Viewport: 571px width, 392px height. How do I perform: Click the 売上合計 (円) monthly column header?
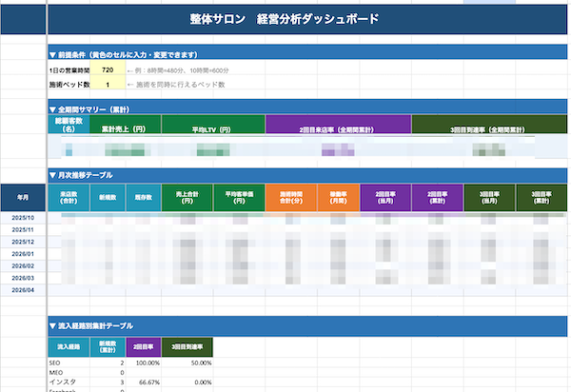coord(186,196)
